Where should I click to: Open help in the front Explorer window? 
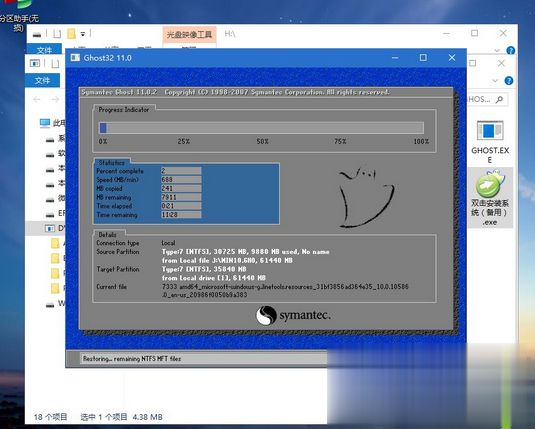point(509,81)
